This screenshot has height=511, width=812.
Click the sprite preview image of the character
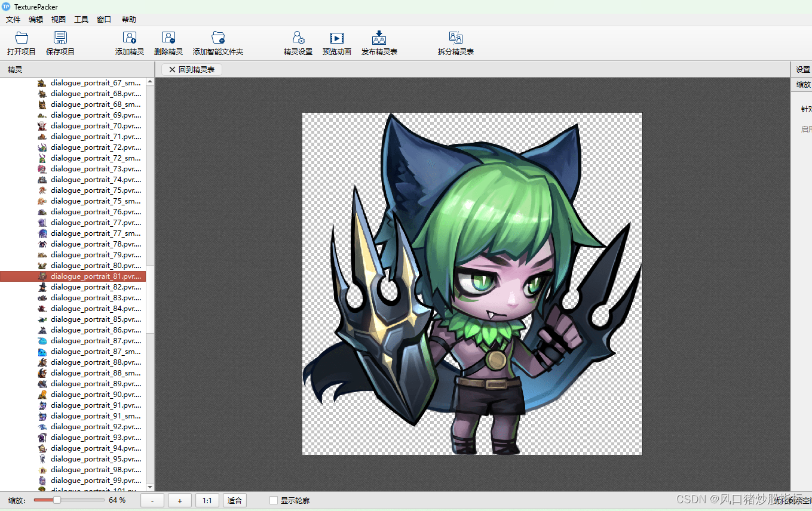472,284
